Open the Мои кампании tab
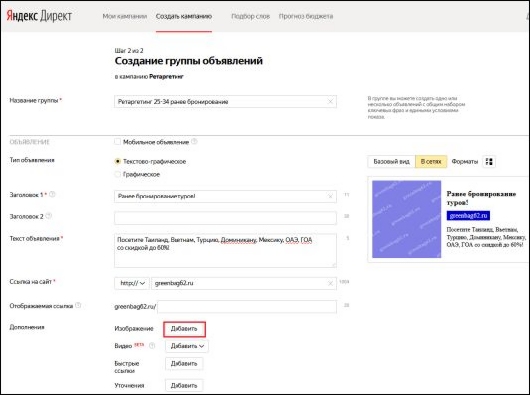Image resolution: width=530 pixels, height=395 pixels. click(x=125, y=16)
